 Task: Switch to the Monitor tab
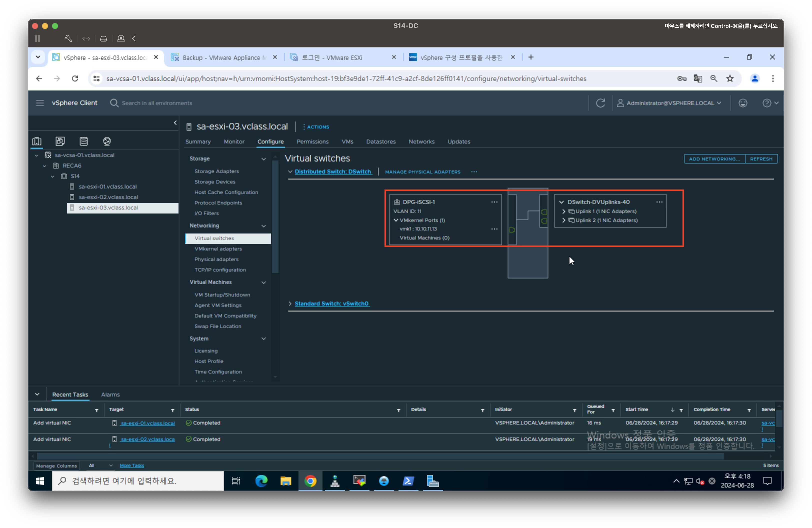click(x=234, y=141)
